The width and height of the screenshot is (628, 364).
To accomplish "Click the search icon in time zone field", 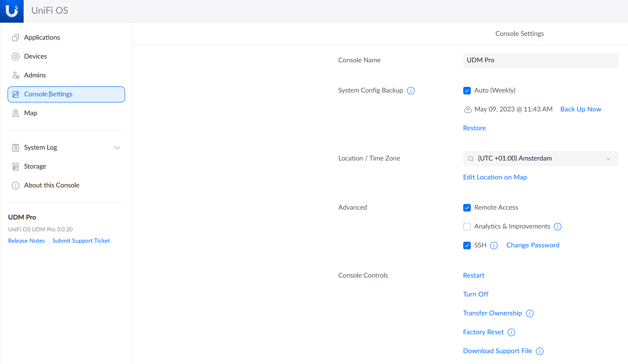I will [471, 159].
